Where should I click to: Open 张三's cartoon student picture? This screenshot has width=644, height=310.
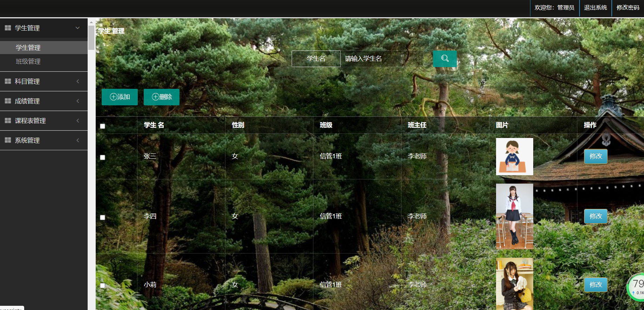515,157
